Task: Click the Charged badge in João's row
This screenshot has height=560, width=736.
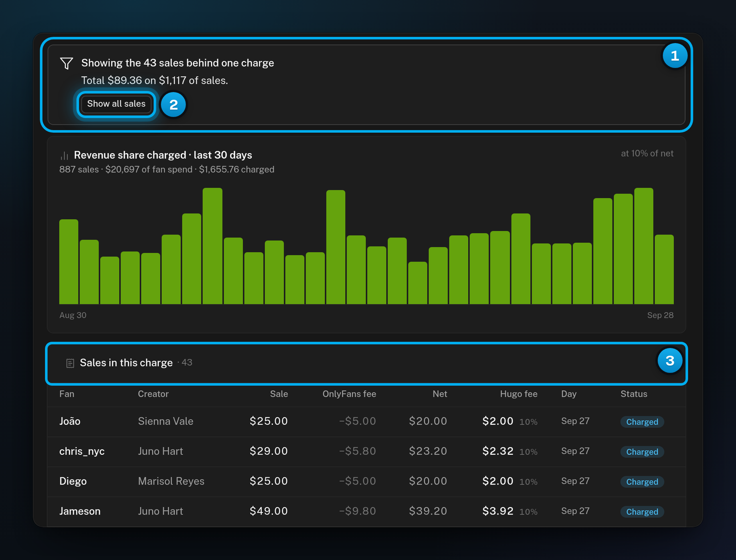Action: point(642,422)
